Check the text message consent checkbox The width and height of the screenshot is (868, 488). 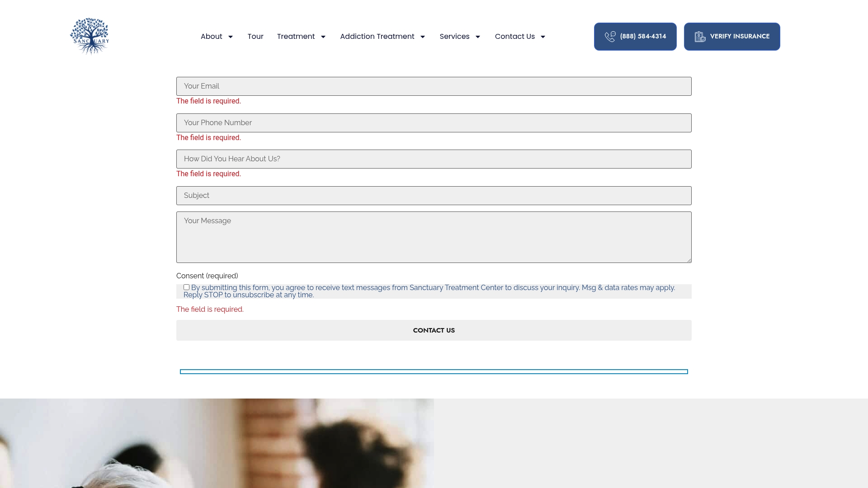click(186, 287)
